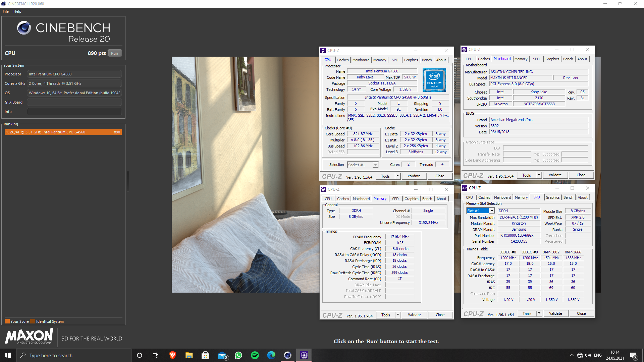Click Close button in top-right CPU-Z window
The image size is (644, 362).
coord(581,175)
